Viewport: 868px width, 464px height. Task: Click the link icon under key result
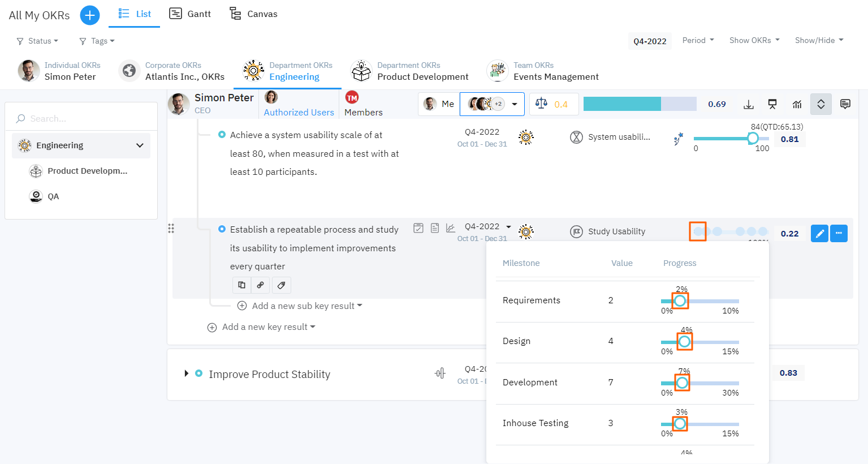point(260,285)
